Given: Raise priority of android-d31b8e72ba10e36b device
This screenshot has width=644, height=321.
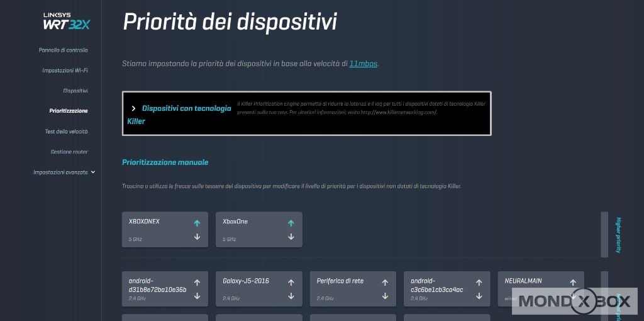Looking at the screenshot, I should click(197, 283).
